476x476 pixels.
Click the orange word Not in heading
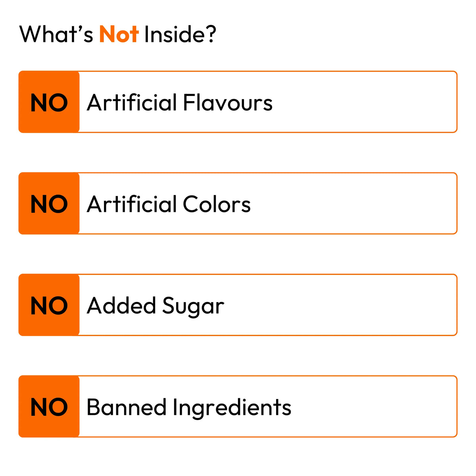(x=119, y=34)
